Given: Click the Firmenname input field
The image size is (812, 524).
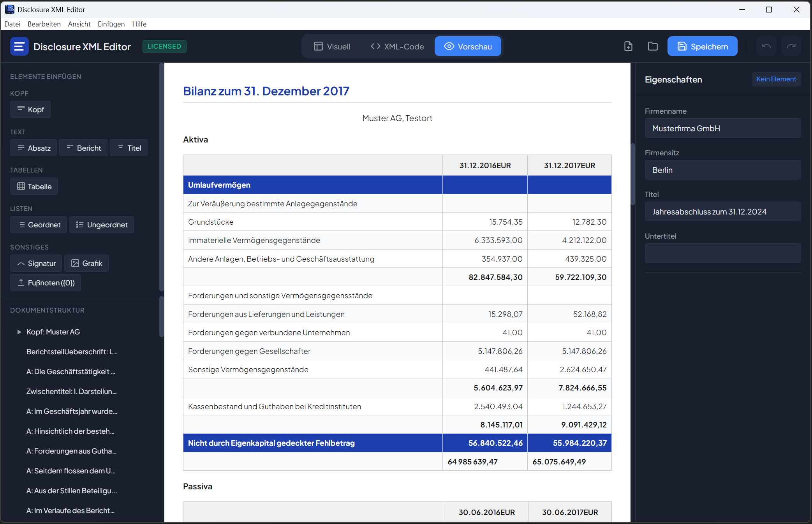Looking at the screenshot, I should (x=722, y=128).
